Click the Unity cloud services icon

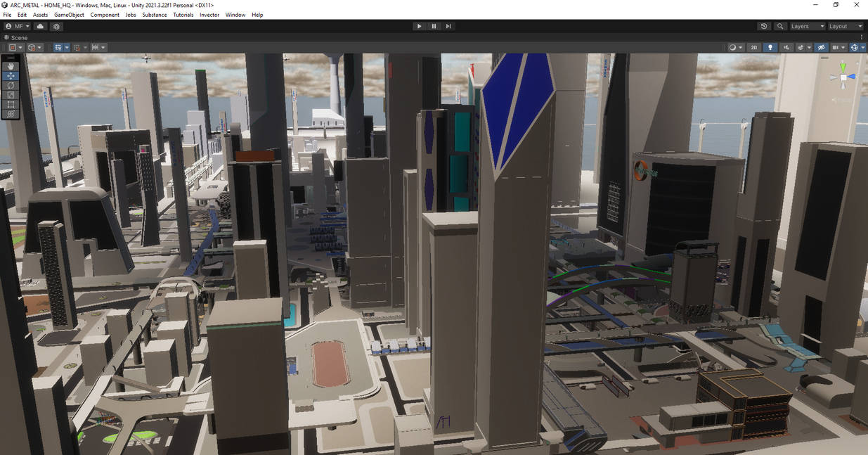tap(40, 26)
